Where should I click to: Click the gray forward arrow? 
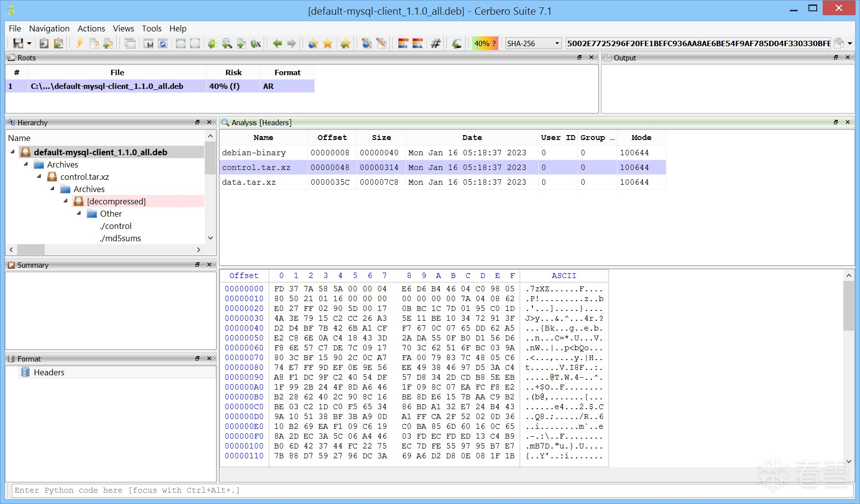coord(292,43)
